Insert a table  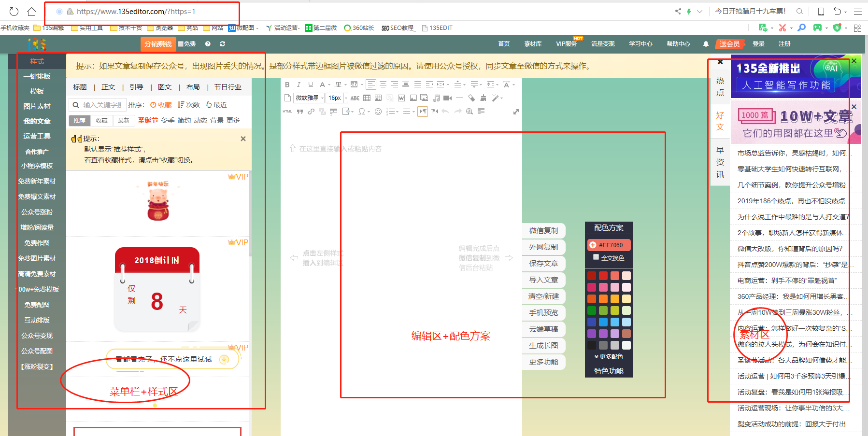[367, 98]
